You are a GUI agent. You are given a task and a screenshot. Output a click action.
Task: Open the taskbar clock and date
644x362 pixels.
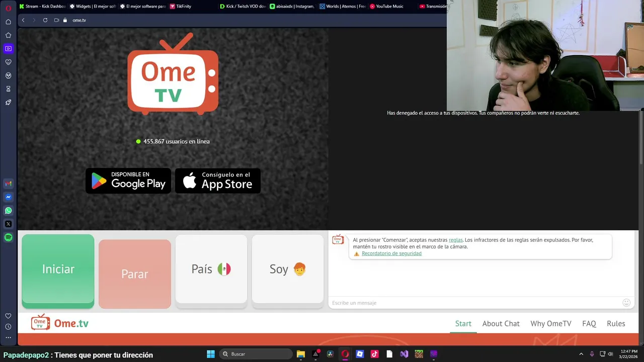629,354
